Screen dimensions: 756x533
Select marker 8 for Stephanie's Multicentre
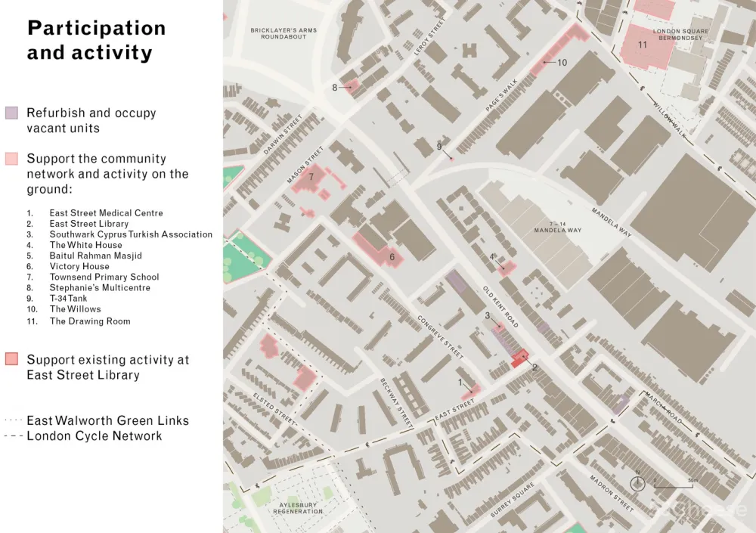coord(334,87)
